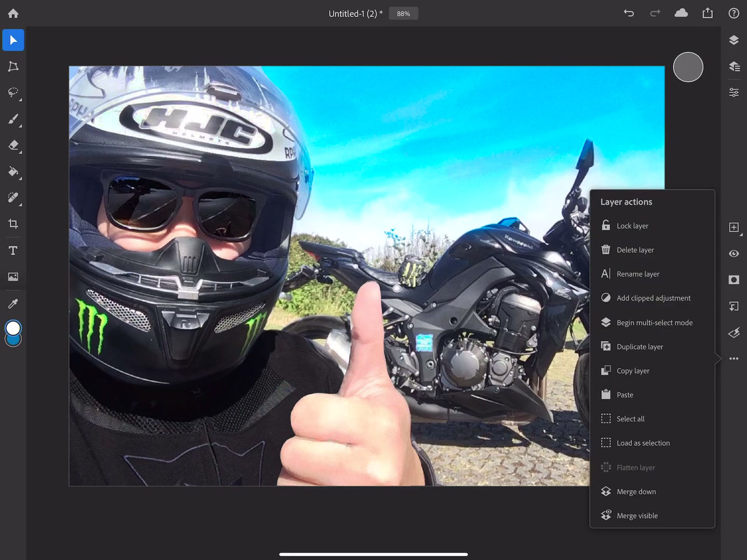Add a layer mask
747x560 pixels.
[x=734, y=280]
